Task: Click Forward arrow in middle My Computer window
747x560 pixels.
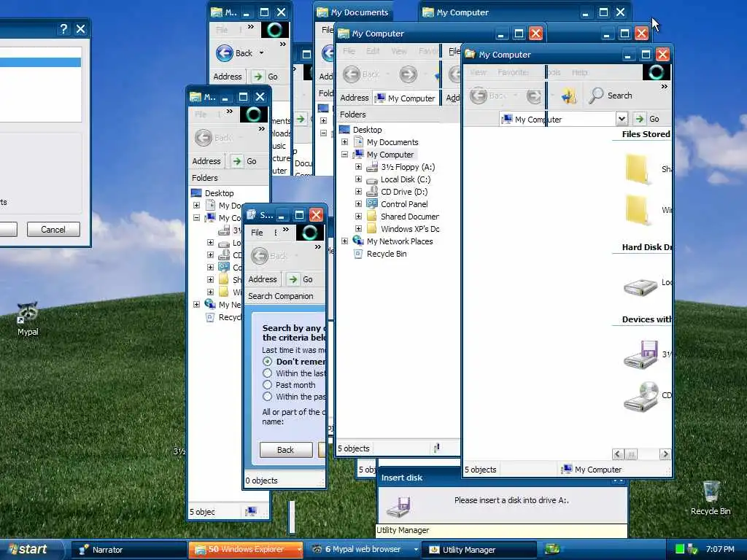Action: [408, 74]
